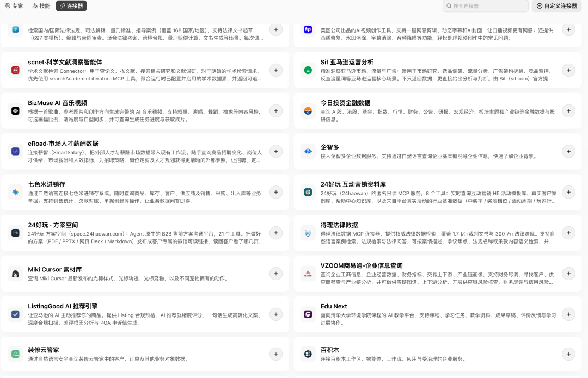Add the 装修云管家 connector
Image resolution: width=588 pixels, height=378 pixels.
[x=276, y=354]
